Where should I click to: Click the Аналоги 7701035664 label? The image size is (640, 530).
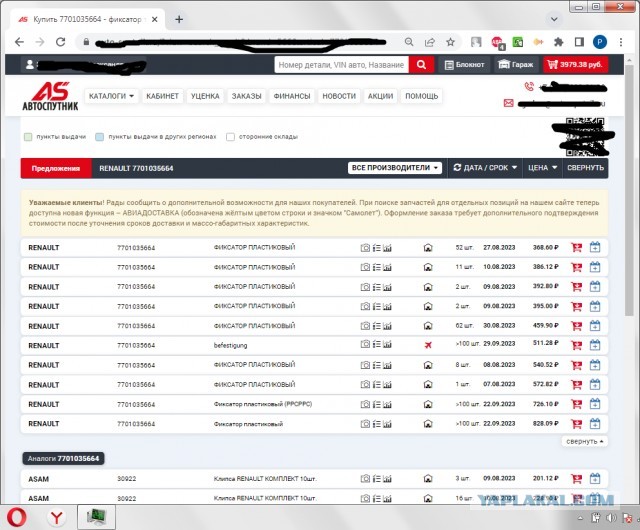point(63,459)
